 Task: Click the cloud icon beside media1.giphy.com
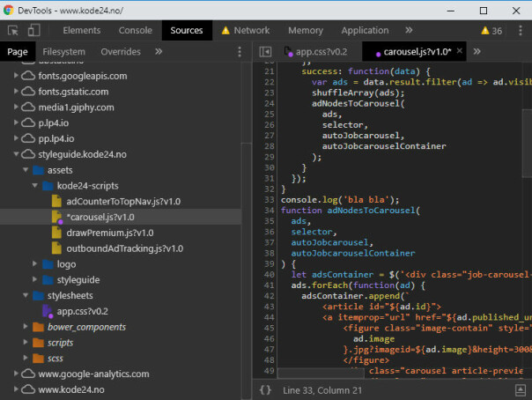(28, 107)
